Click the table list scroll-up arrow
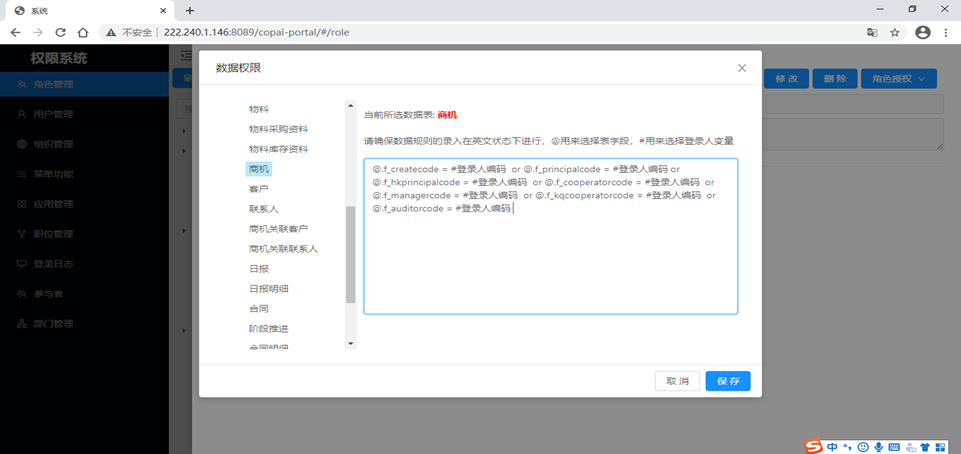Viewport: 961px width, 454px height. point(351,106)
